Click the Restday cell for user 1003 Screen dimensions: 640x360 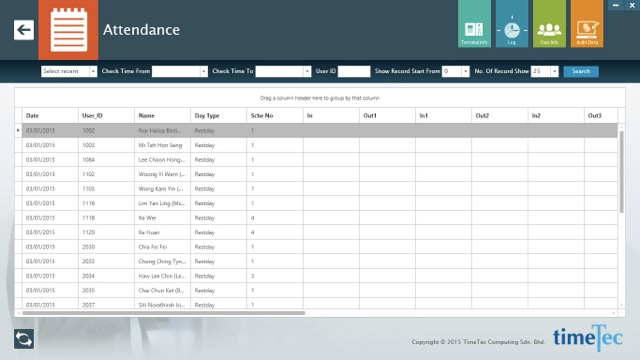coord(218,145)
